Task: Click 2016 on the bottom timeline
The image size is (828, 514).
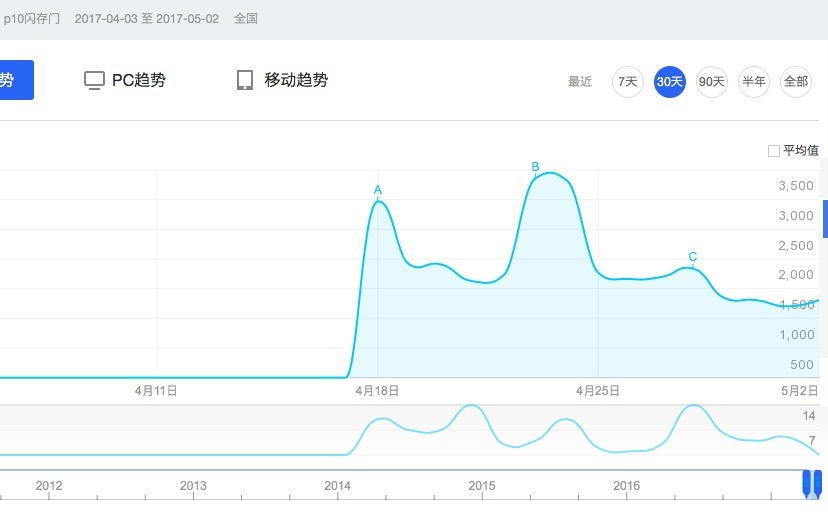Action: (626, 485)
